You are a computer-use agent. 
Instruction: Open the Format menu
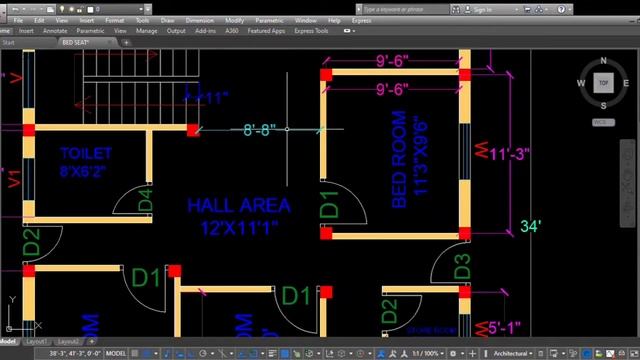tap(115, 20)
